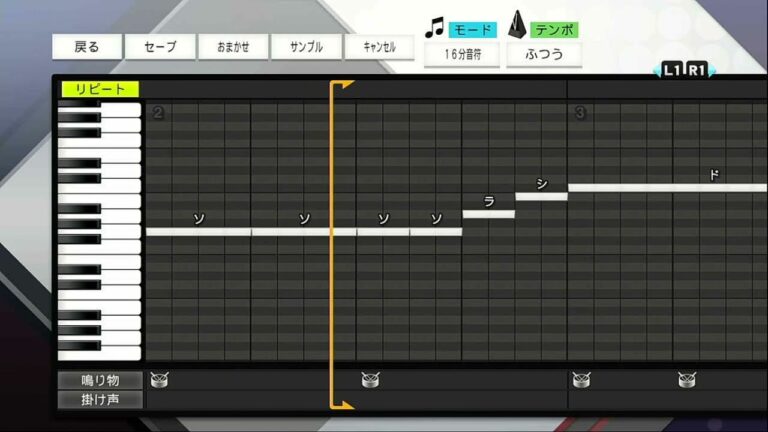Select the rightmost drum icon in measure 3
Screen dimensions: 768x432
(686, 379)
